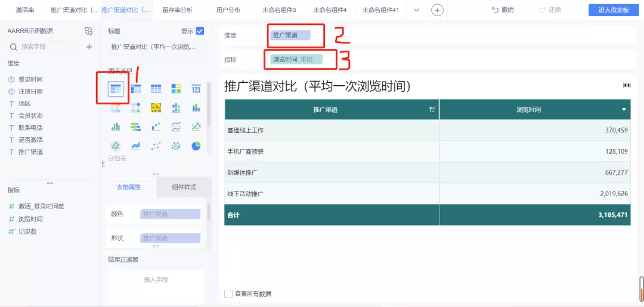Select the scatter plot chart icon

point(156,145)
